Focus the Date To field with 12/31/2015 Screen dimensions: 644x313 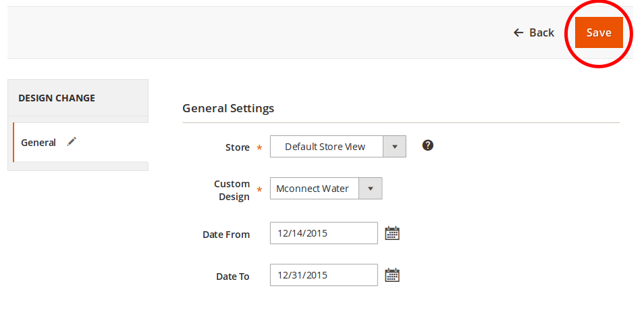323,275
